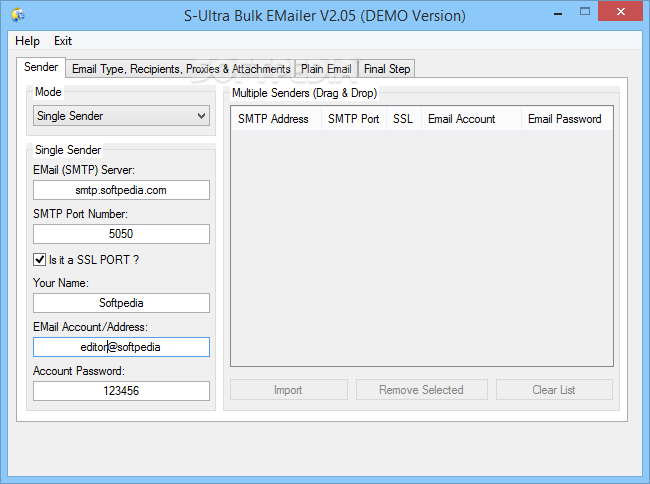Viewport: 650px width, 484px height.
Task: Open the Help menu
Action: point(27,41)
